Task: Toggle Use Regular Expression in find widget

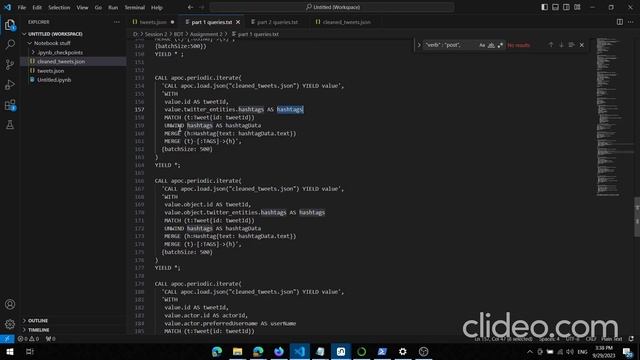Action: pos(500,45)
